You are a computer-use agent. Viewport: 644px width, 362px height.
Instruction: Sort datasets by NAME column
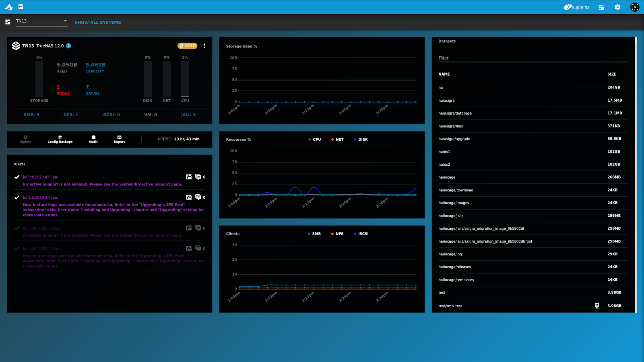444,74
